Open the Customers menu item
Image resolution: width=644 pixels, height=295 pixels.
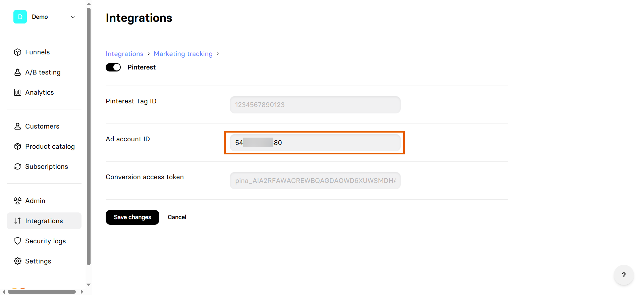(x=44, y=126)
